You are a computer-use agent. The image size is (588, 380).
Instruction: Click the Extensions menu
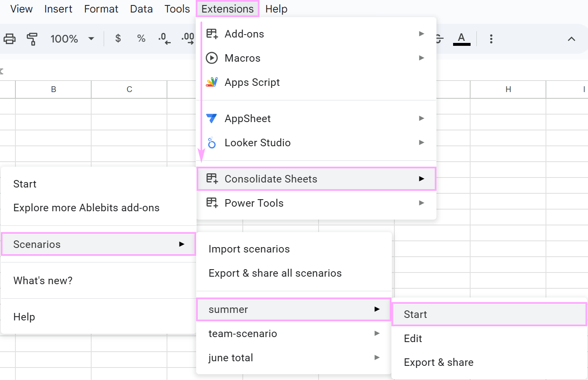pos(227,9)
